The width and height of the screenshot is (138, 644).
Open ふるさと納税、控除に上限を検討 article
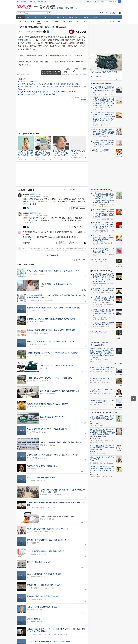pos(53,271)
